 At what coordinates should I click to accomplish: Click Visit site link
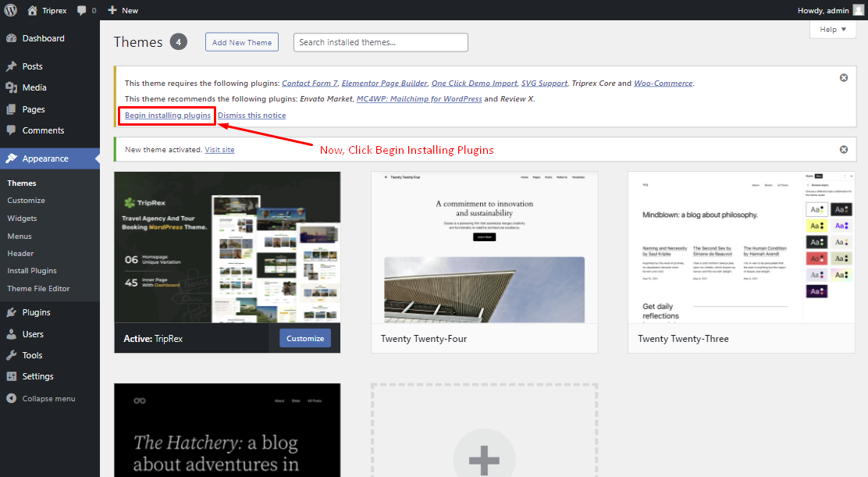point(219,149)
